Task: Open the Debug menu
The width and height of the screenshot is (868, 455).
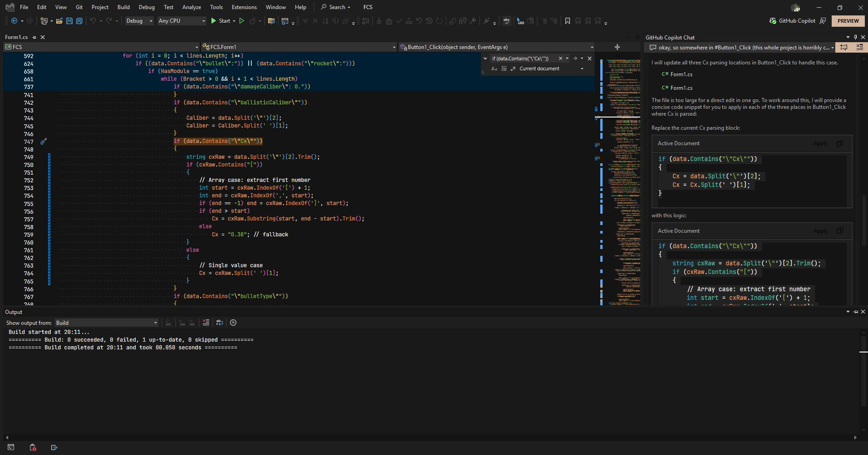Action: click(x=147, y=7)
